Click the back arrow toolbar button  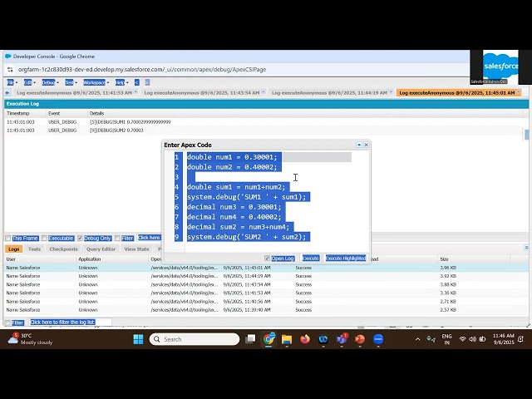tap(136, 82)
